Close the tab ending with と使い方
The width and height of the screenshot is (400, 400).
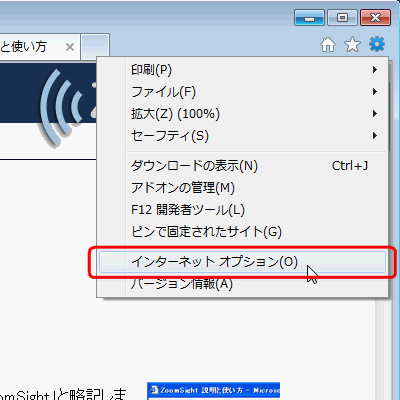point(70,47)
